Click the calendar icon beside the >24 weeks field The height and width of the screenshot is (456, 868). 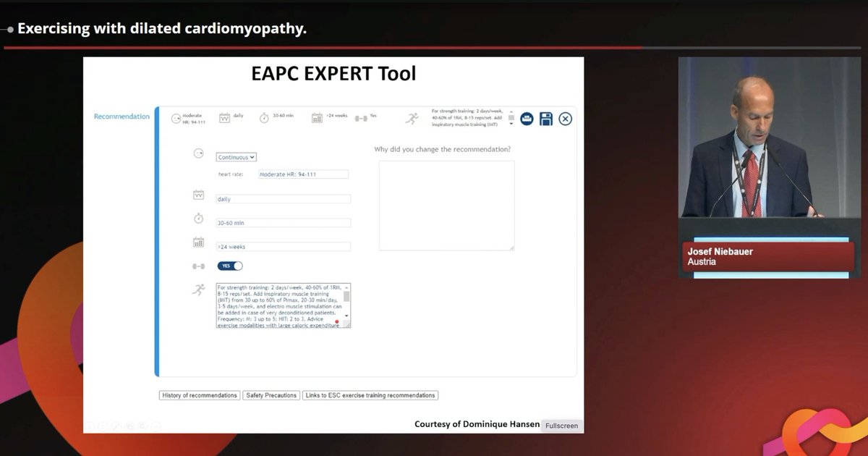pos(198,242)
